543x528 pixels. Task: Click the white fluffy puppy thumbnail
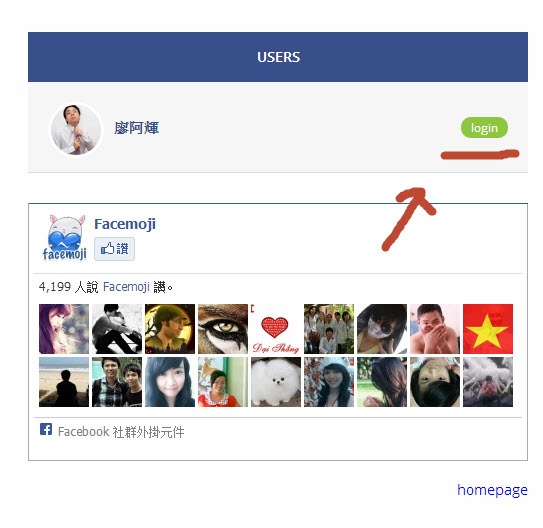pyautogui.click(x=276, y=382)
